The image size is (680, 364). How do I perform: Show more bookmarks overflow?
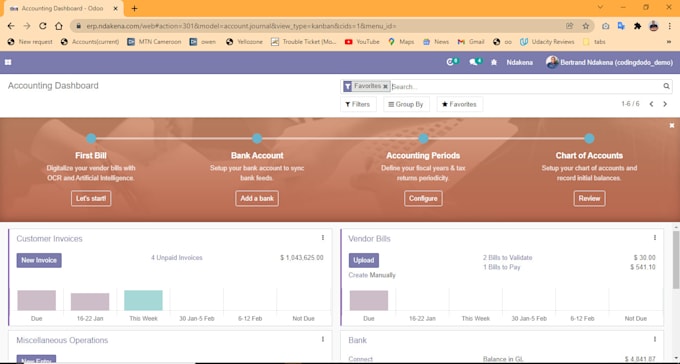click(x=669, y=42)
